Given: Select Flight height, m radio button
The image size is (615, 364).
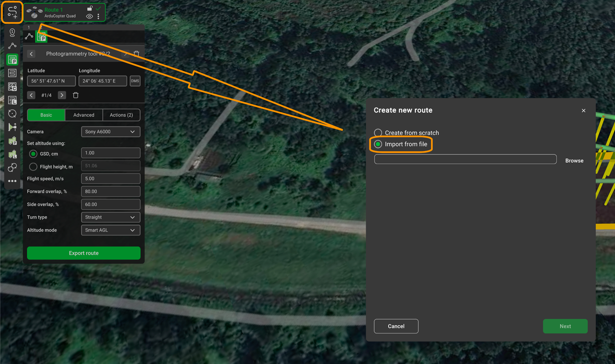Looking at the screenshot, I should [33, 167].
